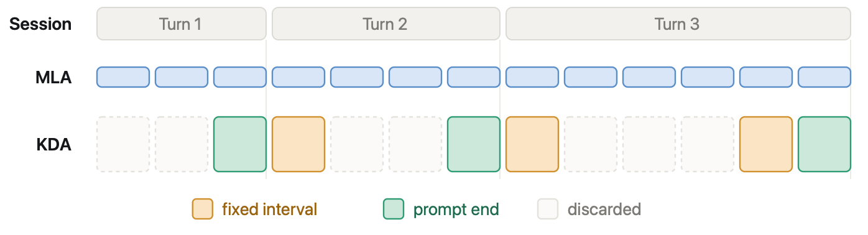868x235 pixels.
Task: Click the orange KDA block starting Turn 3
Action: click(x=532, y=144)
